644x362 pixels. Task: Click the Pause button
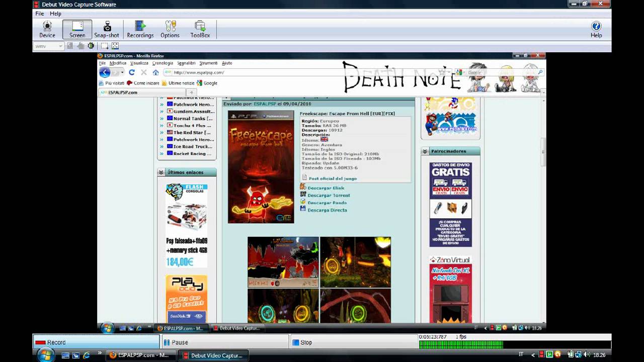pyautogui.click(x=225, y=342)
